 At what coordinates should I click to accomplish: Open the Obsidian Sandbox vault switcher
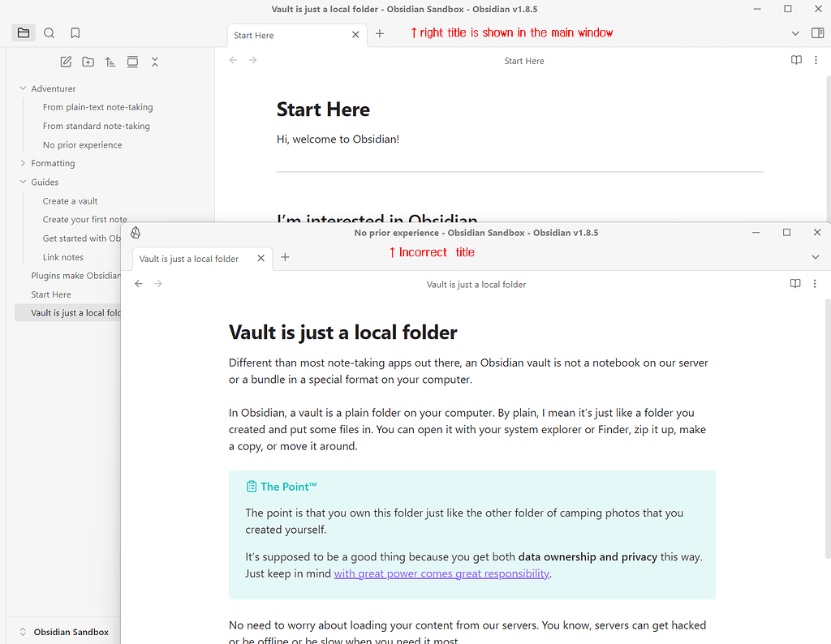click(x=63, y=632)
